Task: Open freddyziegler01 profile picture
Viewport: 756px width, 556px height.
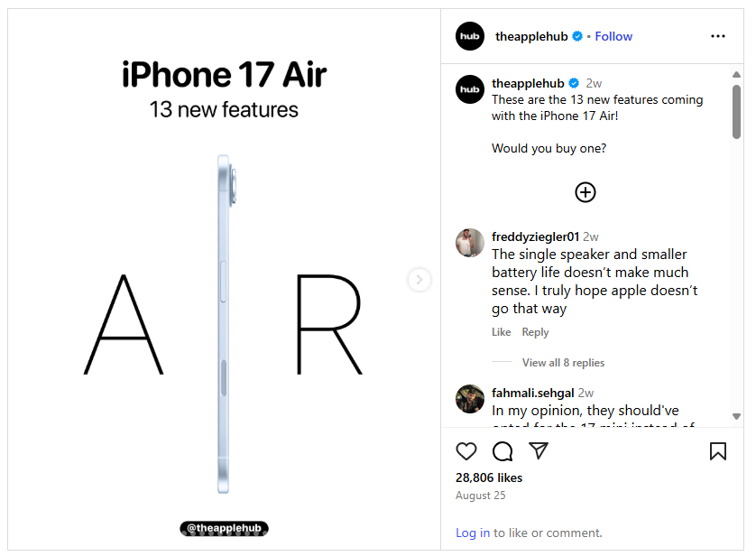Action: click(x=470, y=243)
